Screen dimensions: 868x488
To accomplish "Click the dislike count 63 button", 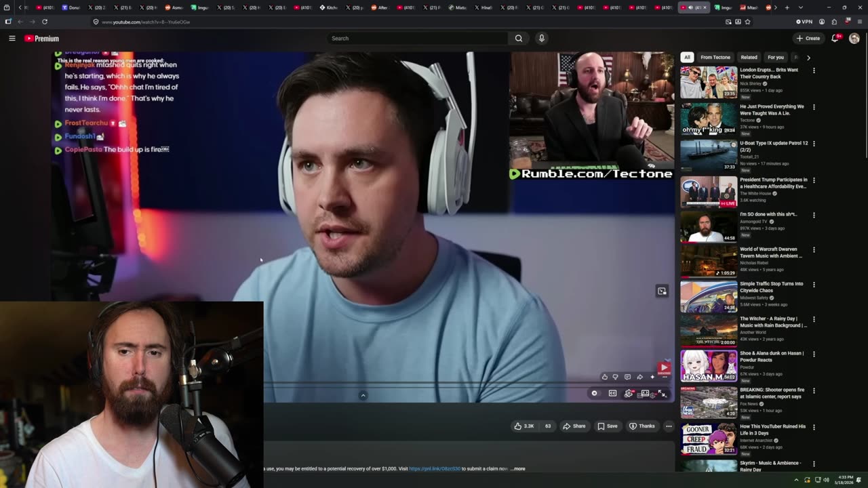I will tap(548, 426).
